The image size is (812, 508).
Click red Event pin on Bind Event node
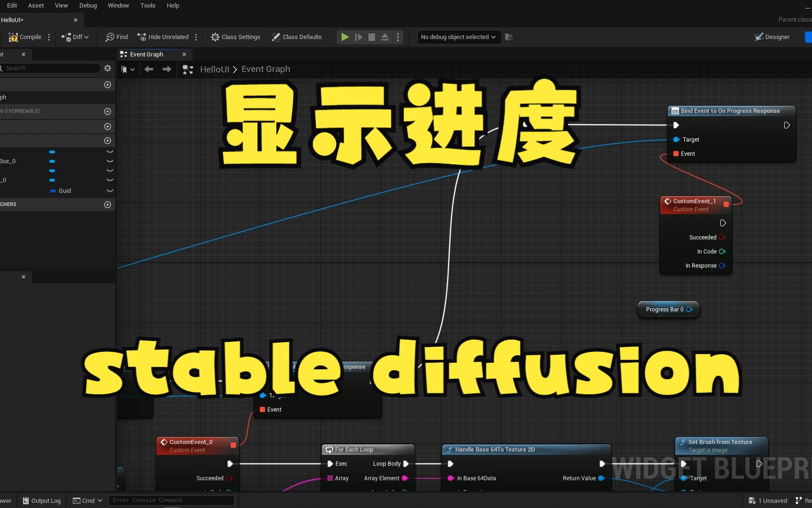point(676,154)
